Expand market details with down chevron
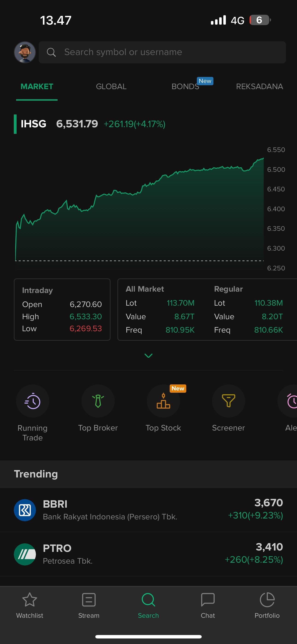 point(148,355)
